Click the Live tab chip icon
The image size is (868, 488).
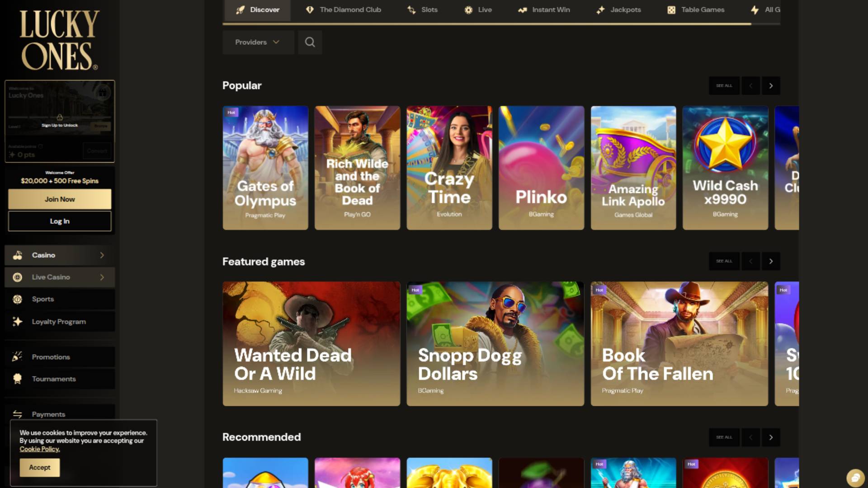[468, 9]
